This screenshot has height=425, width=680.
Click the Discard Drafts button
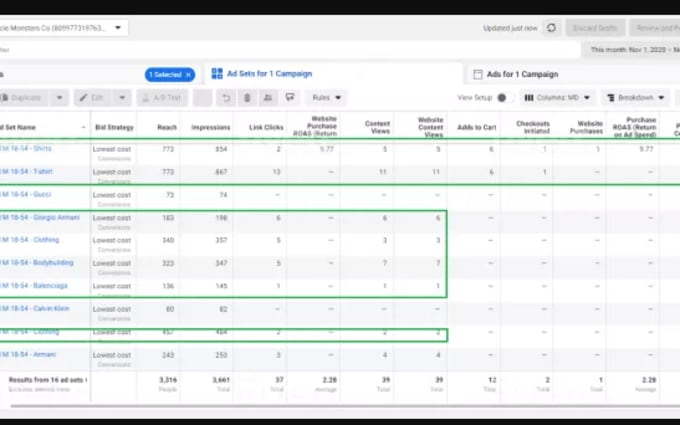point(595,28)
